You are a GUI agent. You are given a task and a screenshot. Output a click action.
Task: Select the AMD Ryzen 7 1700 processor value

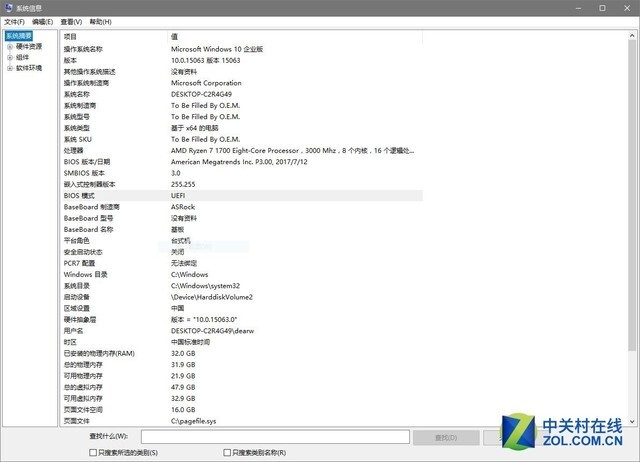pyautogui.click(x=292, y=151)
